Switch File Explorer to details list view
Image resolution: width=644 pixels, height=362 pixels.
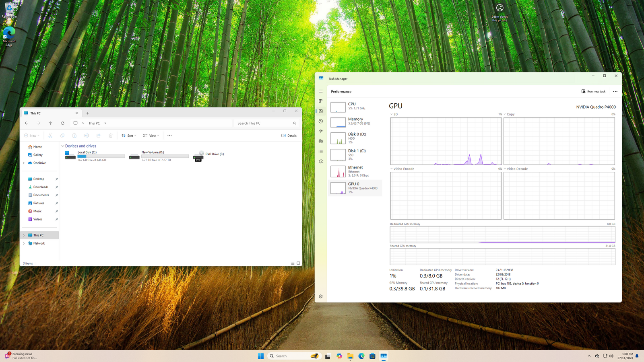pyautogui.click(x=293, y=263)
